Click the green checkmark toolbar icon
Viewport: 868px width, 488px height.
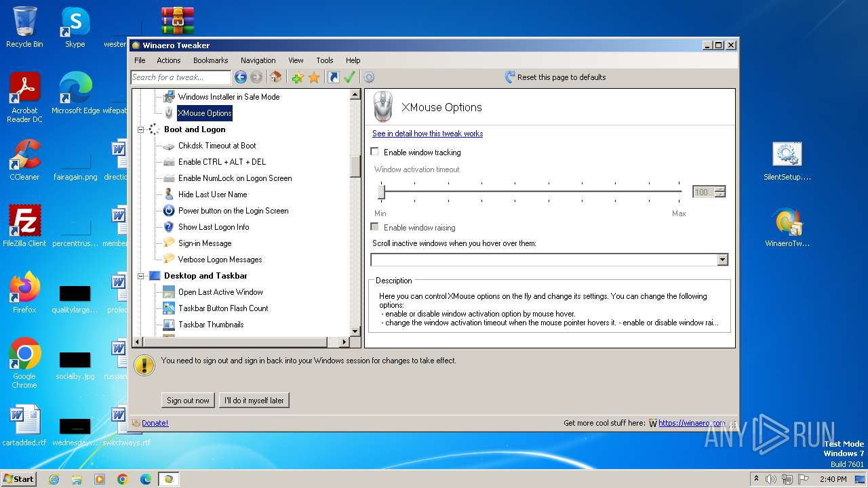[349, 77]
